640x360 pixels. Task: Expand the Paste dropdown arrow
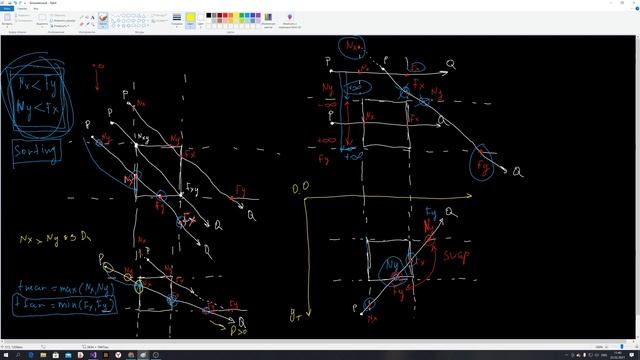coord(7,27)
